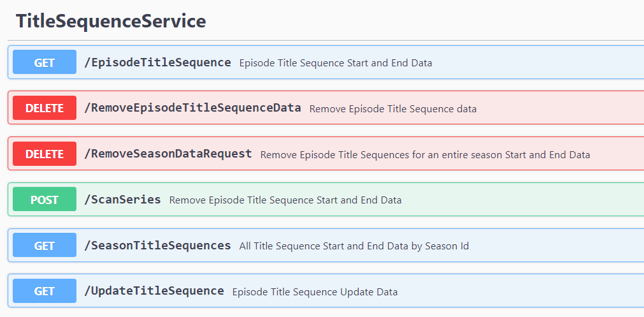Open the /UpdateTitleSequence endpoint path
This screenshot has height=317, width=644.
click(x=154, y=291)
